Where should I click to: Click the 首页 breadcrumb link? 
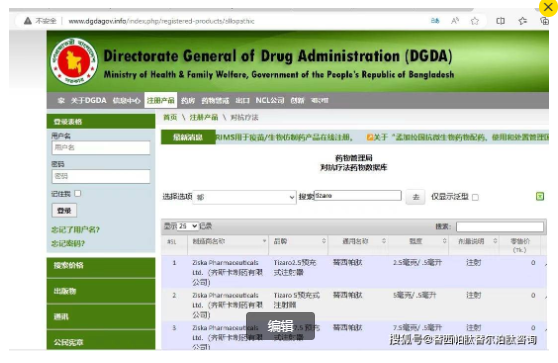pyautogui.click(x=170, y=117)
